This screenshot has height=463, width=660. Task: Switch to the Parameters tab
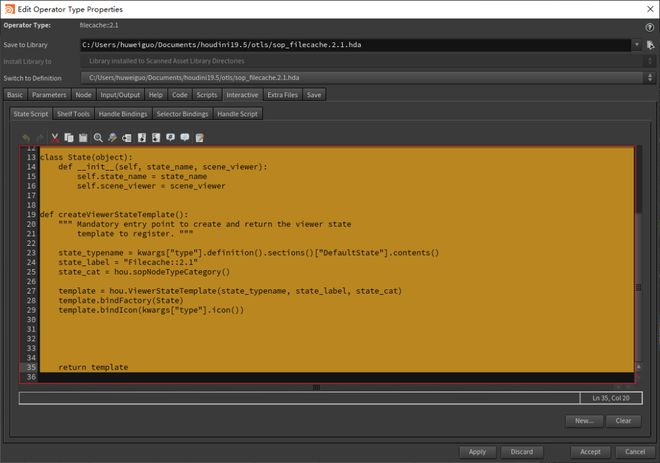point(48,95)
